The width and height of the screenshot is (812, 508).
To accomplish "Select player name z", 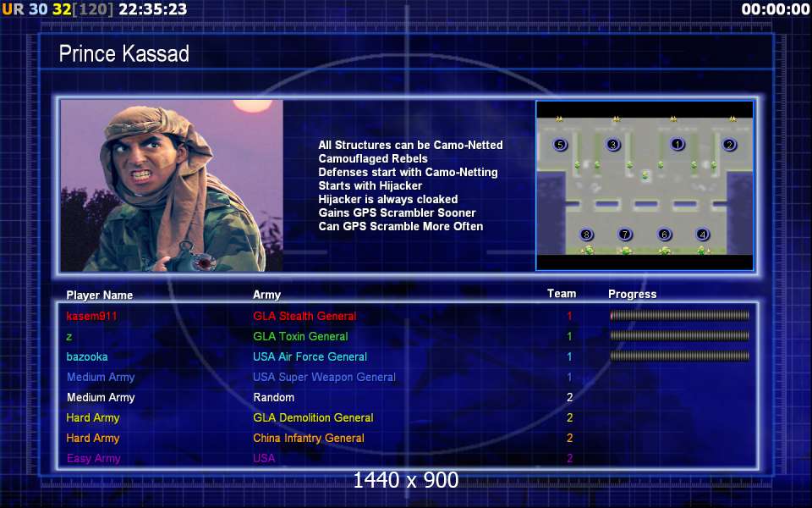I will 69,337.
